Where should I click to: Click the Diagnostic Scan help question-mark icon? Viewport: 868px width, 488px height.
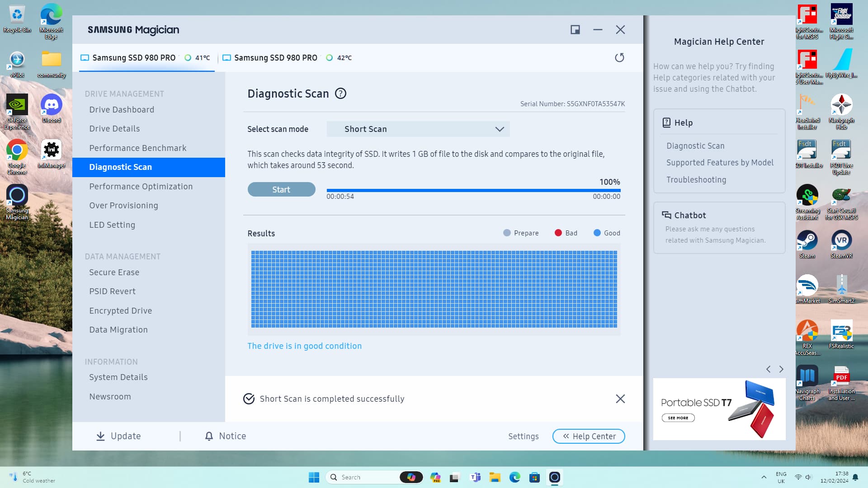340,94
